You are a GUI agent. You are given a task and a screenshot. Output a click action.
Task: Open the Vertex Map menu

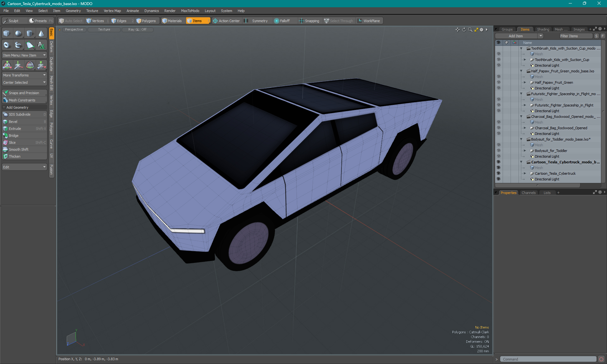click(112, 11)
